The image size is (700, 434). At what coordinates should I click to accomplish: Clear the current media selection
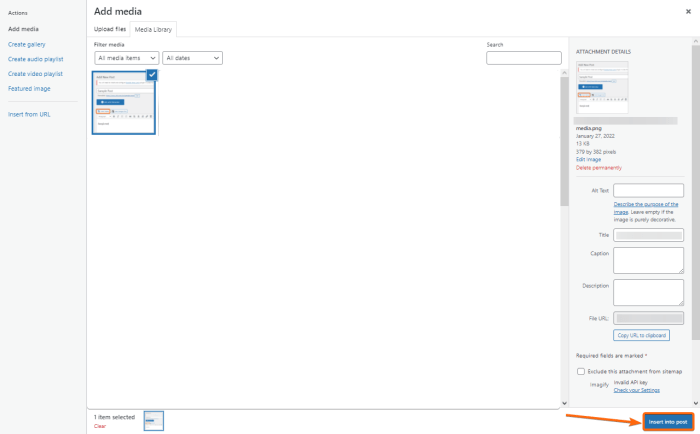[x=99, y=426]
